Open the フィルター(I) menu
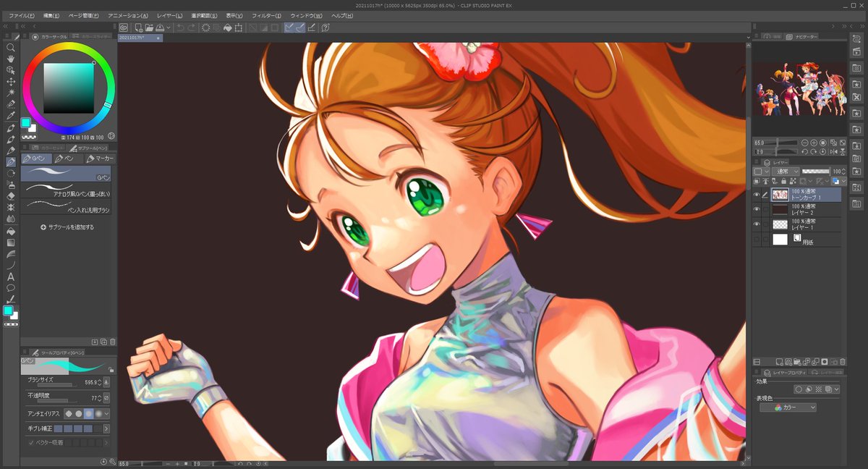The height and width of the screenshot is (469, 868). [x=266, y=15]
